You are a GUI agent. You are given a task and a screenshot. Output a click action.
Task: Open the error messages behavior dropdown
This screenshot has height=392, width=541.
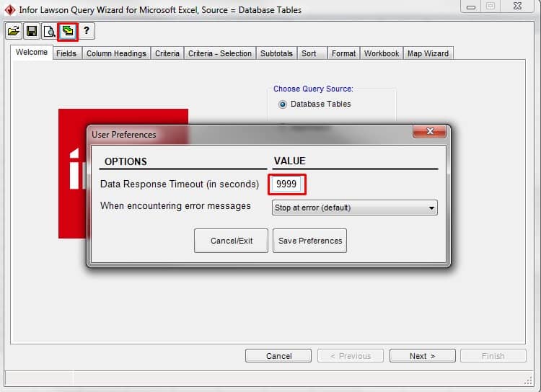click(x=355, y=208)
